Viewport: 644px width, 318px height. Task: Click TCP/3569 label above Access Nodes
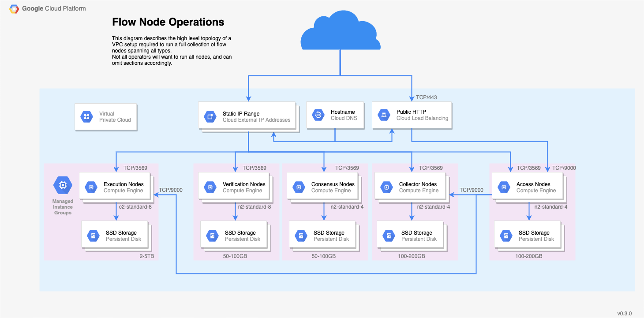pos(529,168)
